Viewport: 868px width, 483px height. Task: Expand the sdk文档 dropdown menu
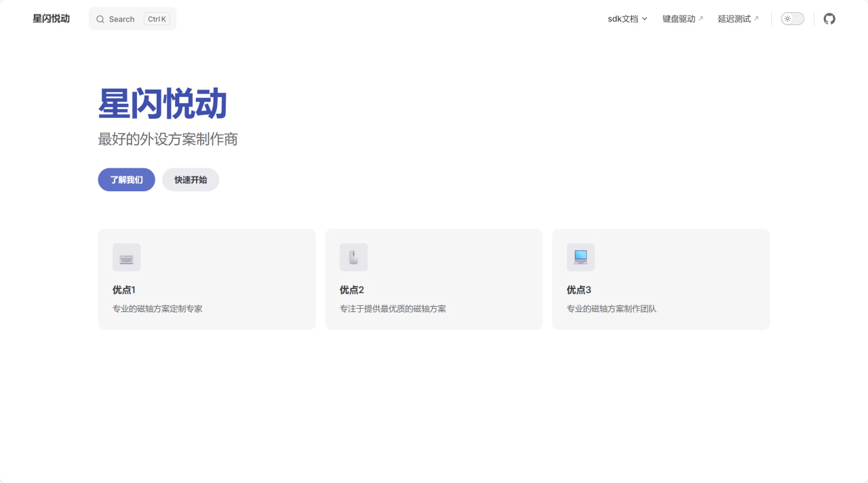627,19
